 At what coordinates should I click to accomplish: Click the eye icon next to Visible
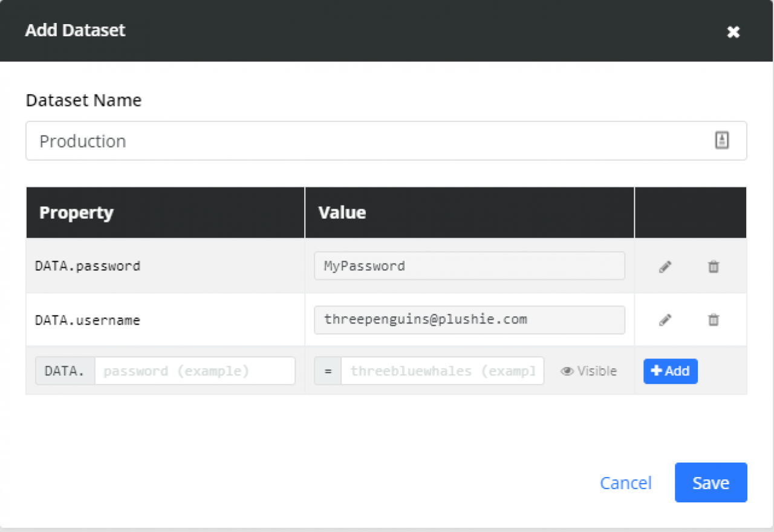coord(567,371)
